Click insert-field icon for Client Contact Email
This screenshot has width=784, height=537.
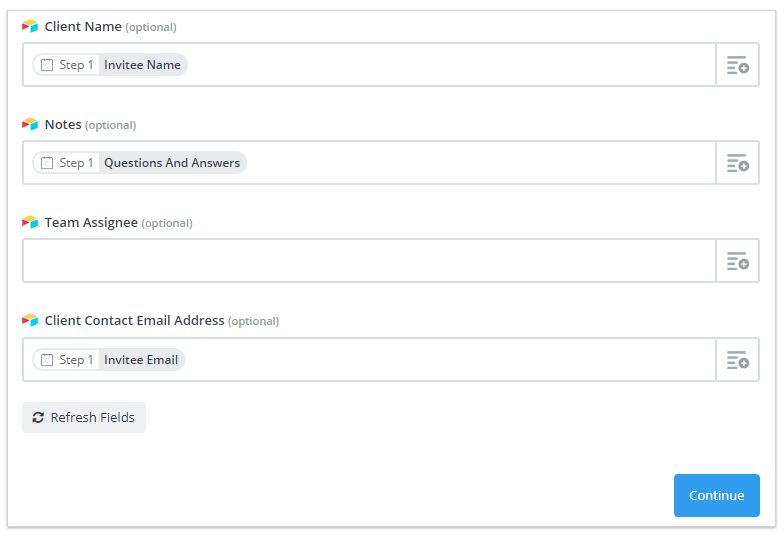pyautogui.click(x=737, y=360)
